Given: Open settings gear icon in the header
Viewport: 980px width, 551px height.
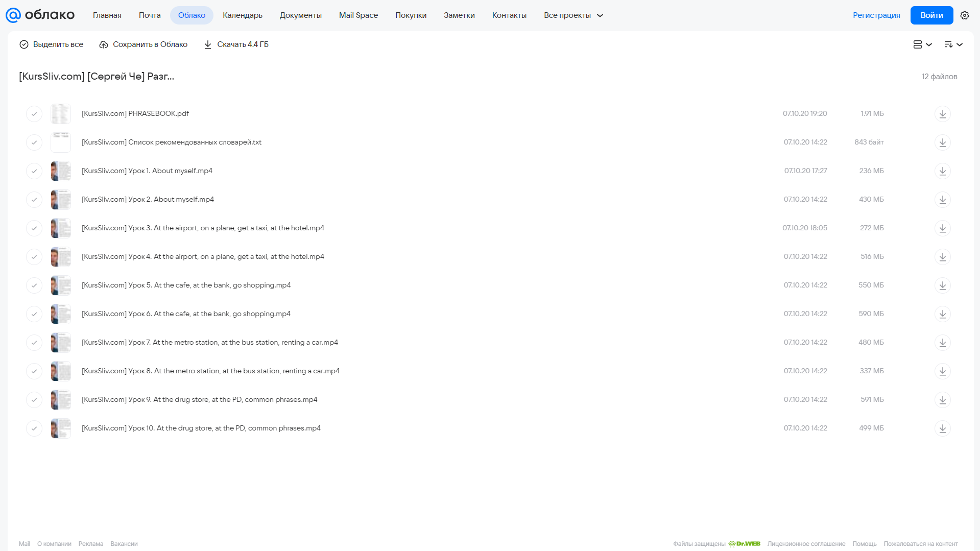Looking at the screenshot, I should point(964,15).
